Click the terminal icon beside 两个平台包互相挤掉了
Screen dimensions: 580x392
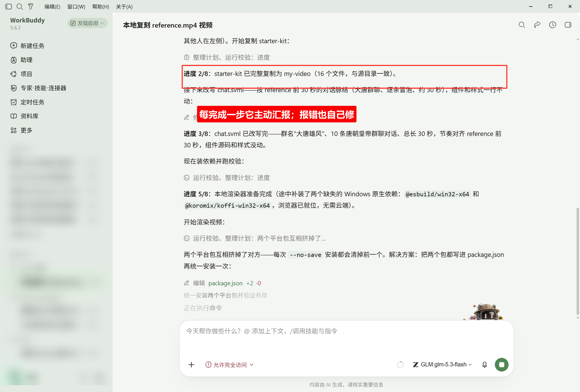pyautogui.click(x=186, y=238)
